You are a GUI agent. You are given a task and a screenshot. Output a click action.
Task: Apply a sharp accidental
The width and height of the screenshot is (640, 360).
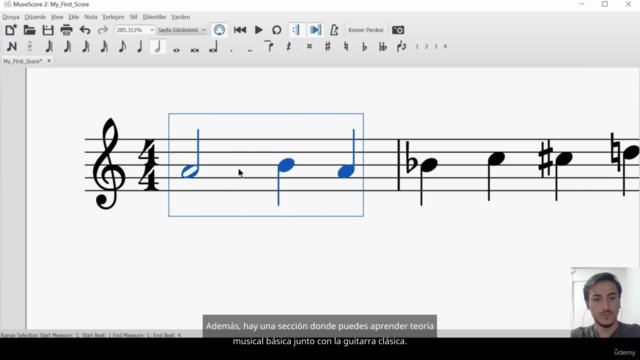(327, 47)
